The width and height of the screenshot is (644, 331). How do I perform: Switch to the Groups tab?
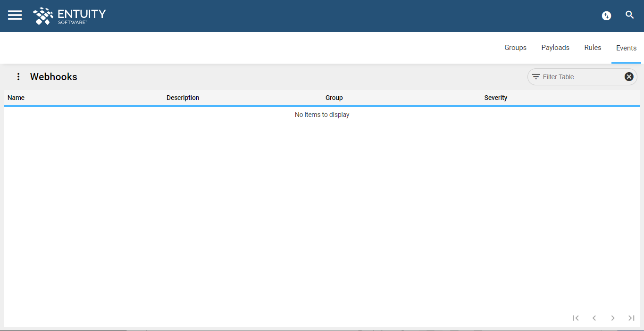515,48
